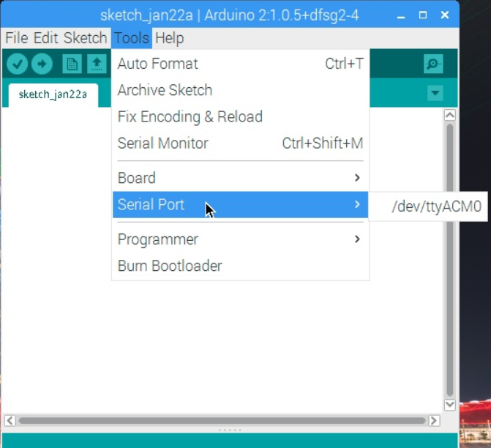Image resolution: width=491 pixels, height=448 pixels.
Task: Click the Verify checkmark icon
Action: click(x=18, y=64)
